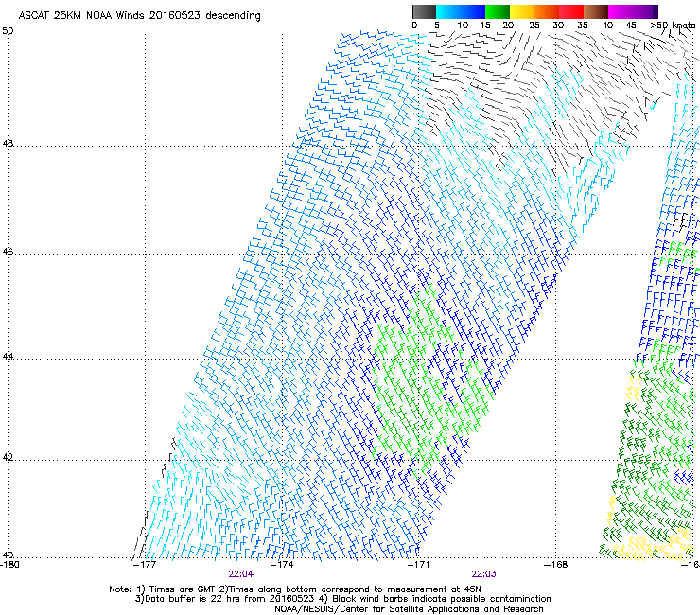Click longitude axis label '-168'

coord(556,564)
